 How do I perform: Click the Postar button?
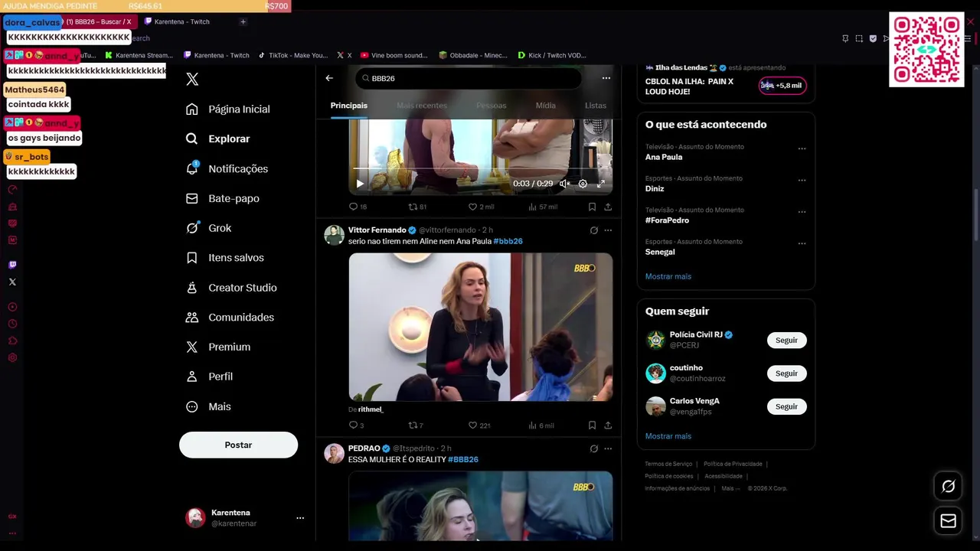(x=238, y=445)
